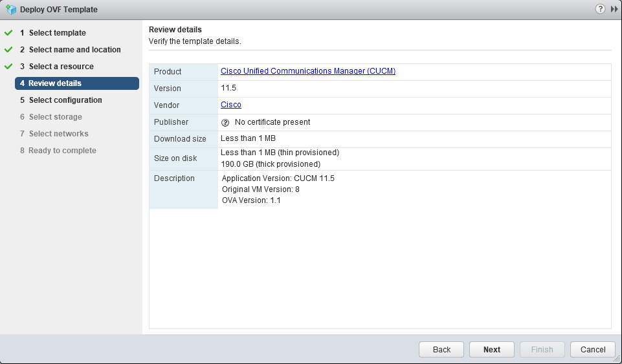Click the Deploy OVF Template box icon
Viewport: 622px width, 364px height.
click(11, 10)
